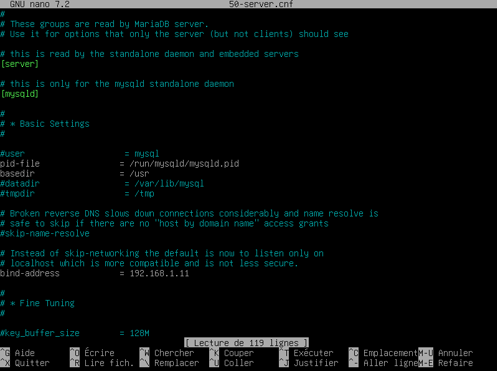497x371 pixels.
Task: Select the M-E Refaire shortcut
Action: coord(445,363)
